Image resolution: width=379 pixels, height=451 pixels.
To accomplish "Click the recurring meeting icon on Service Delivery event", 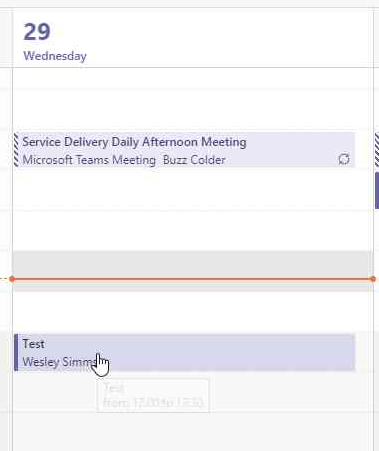I will pos(344,159).
